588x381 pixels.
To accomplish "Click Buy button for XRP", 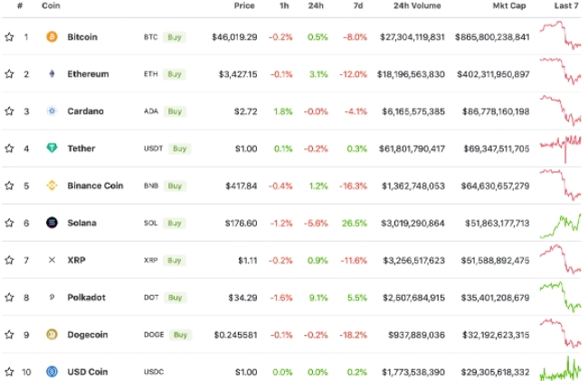I will 175,261.
